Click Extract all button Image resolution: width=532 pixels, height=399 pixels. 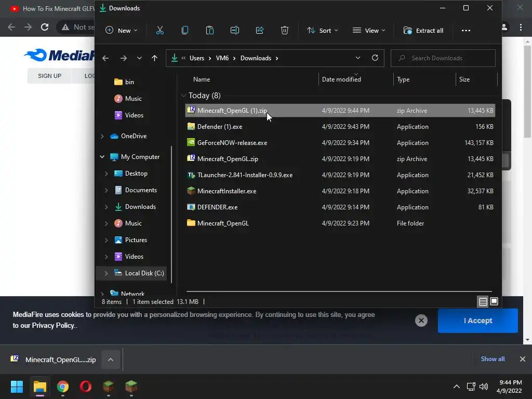pos(423,31)
